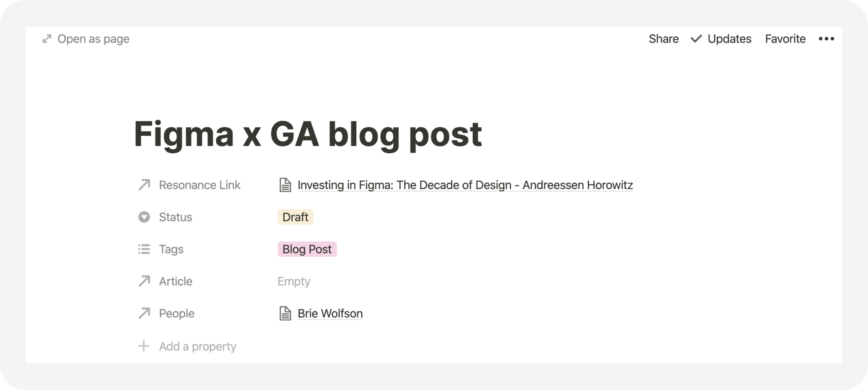The height and width of the screenshot is (390, 868).
Task: Click the Tags multi-select list icon
Action: coord(144,249)
